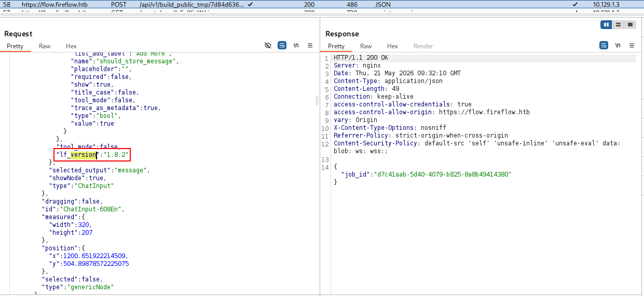
Task: Click the "dragging":false line
Action: (72, 201)
